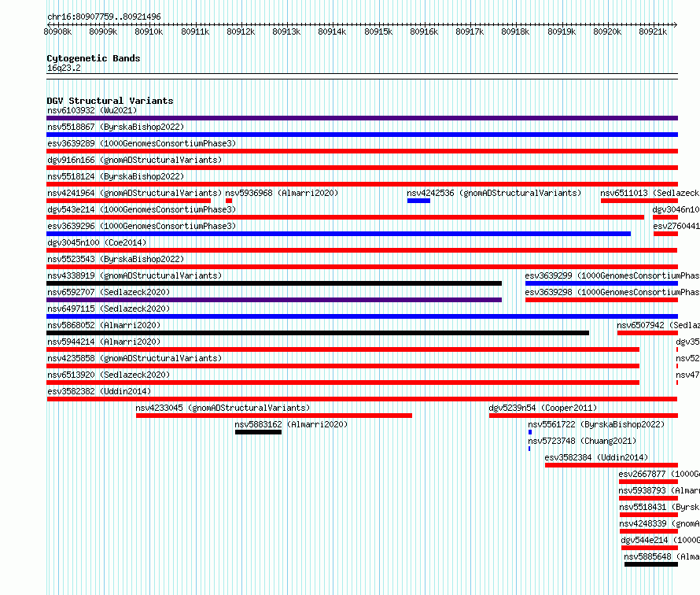Select the purple nsv6592707 bar
700x595 pixels.
[x=274, y=300]
